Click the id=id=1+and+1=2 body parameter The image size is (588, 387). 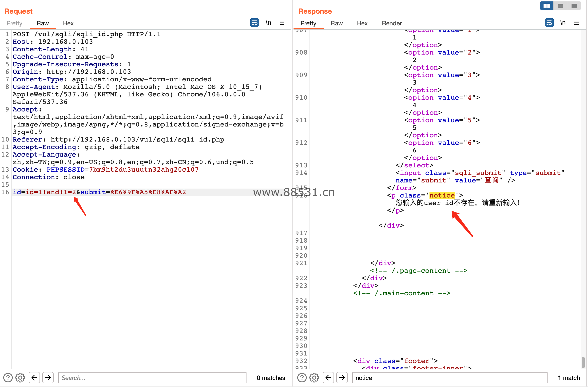[x=44, y=192]
